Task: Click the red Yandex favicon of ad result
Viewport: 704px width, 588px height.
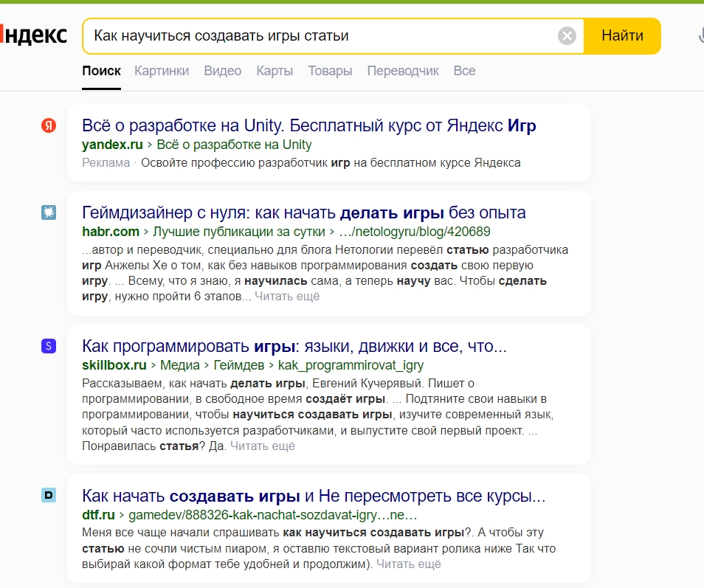Action: click(x=49, y=125)
